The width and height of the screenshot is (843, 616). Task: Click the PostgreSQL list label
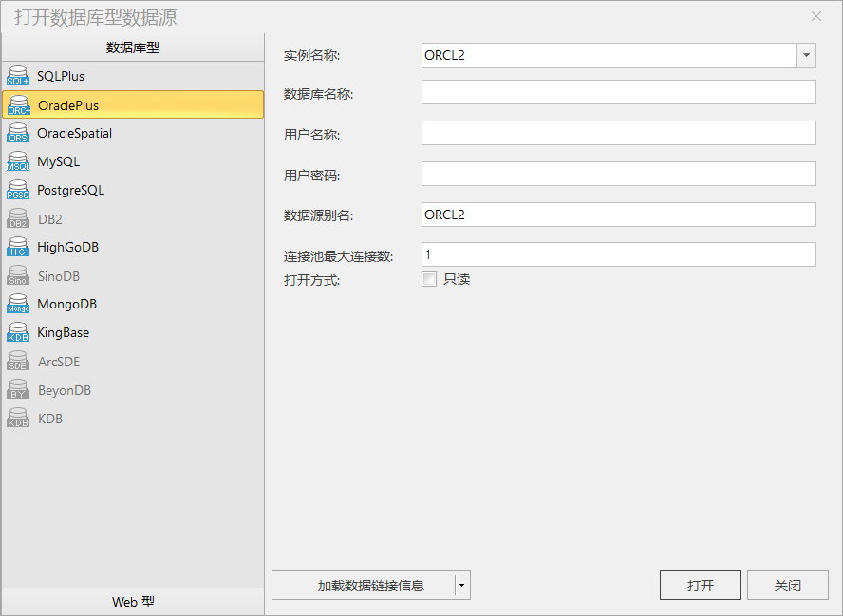pyautogui.click(x=70, y=190)
